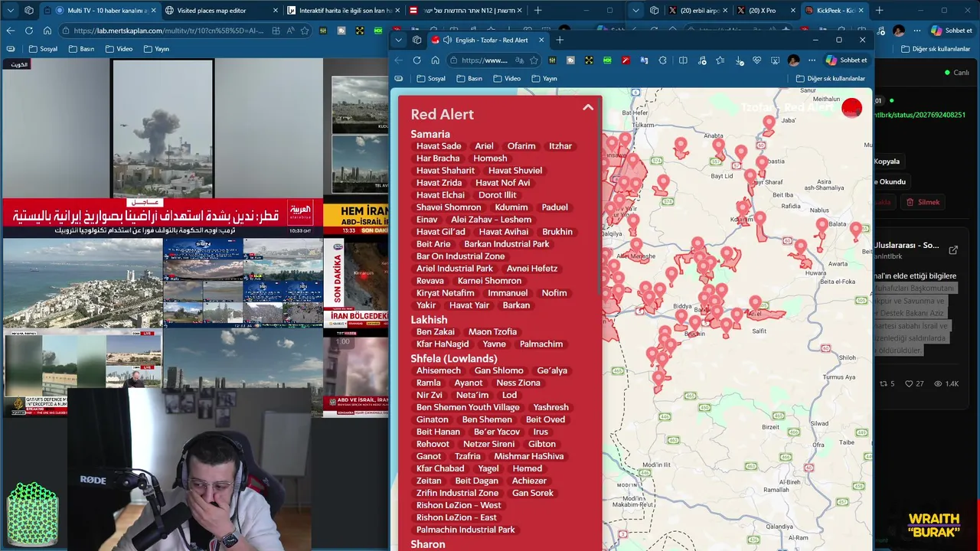The height and width of the screenshot is (551, 980).
Task: Open the tweet status link in KickPeek
Action: [x=920, y=115]
